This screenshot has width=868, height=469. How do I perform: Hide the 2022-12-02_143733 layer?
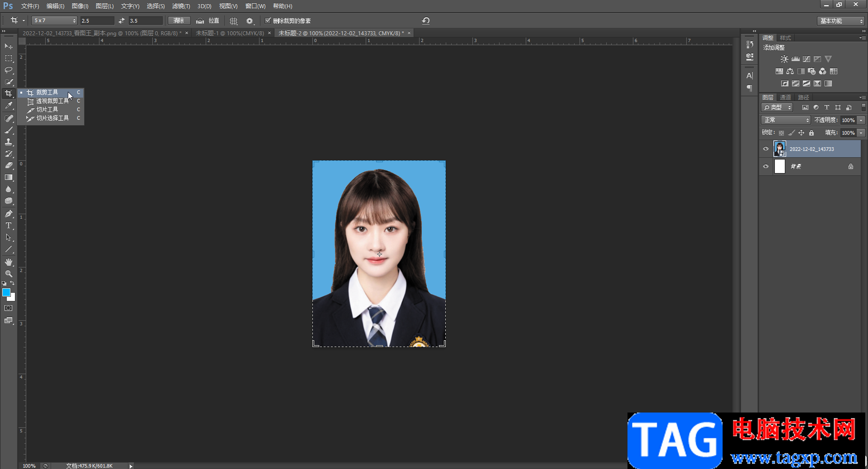pos(766,149)
